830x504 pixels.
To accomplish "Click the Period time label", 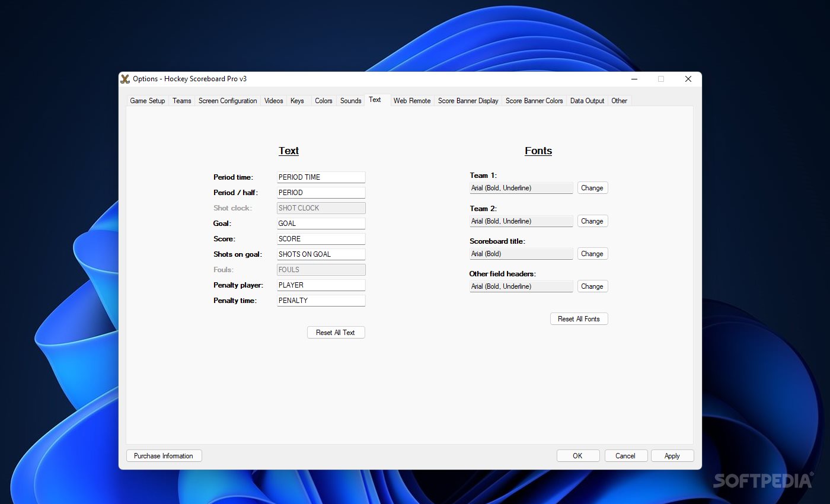I will (234, 177).
